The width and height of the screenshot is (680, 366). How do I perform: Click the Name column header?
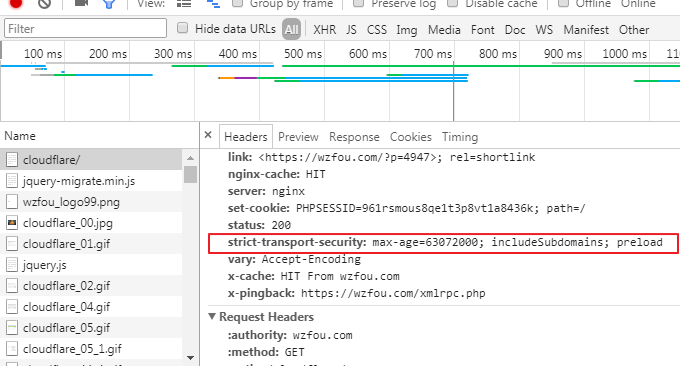pyautogui.click(x=99, y=136)
